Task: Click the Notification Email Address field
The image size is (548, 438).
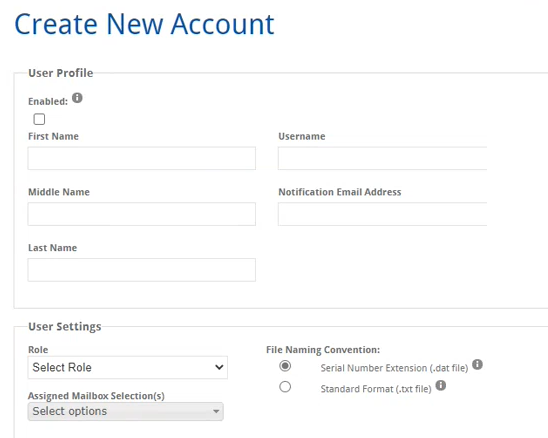Action: coord(382,214)
